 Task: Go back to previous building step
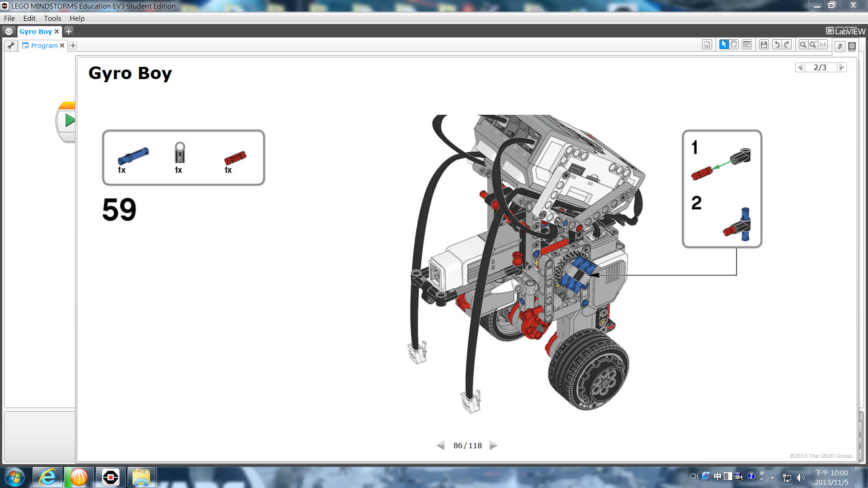[441, 446]
